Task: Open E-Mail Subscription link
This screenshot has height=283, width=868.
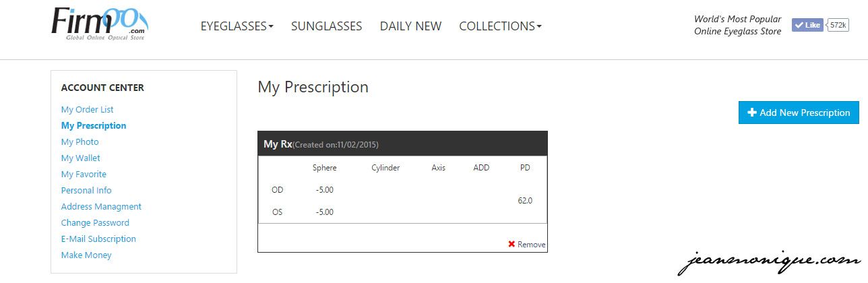Action: click(98, 239)
